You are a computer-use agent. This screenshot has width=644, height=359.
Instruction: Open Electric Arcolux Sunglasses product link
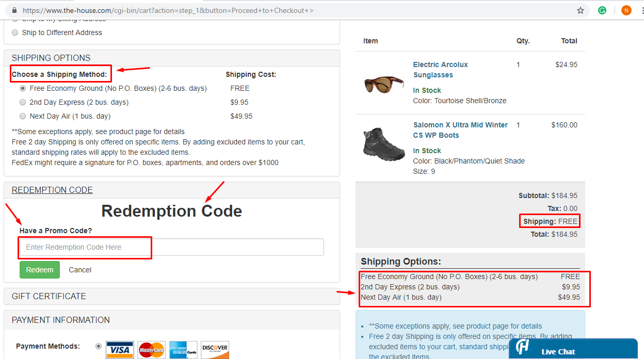click(x=440, y=70)
